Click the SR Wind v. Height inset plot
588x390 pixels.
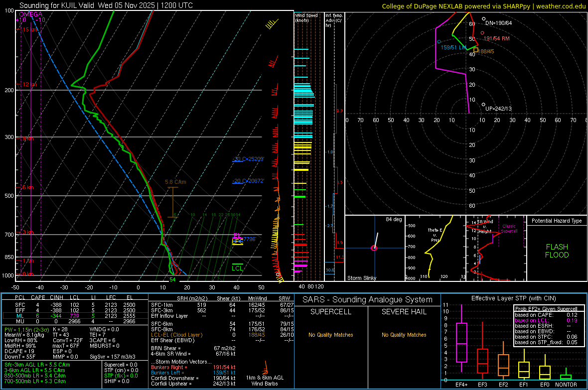(x=496, y=248)
